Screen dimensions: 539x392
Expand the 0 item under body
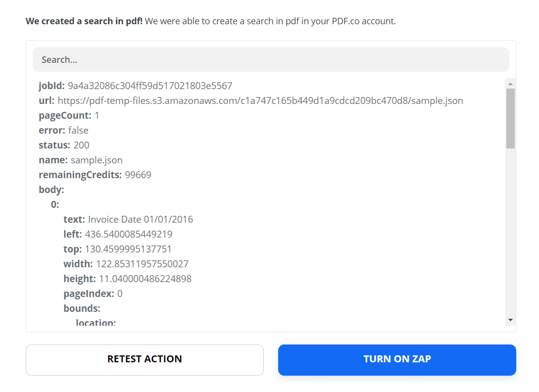pos(55,204)
